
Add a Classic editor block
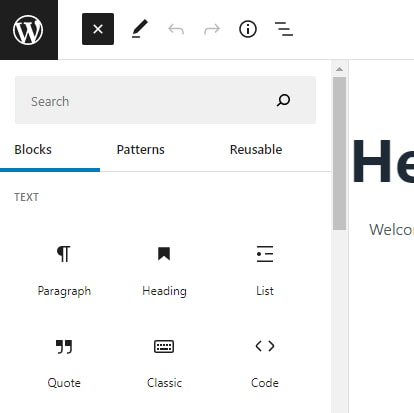point(164,363)
